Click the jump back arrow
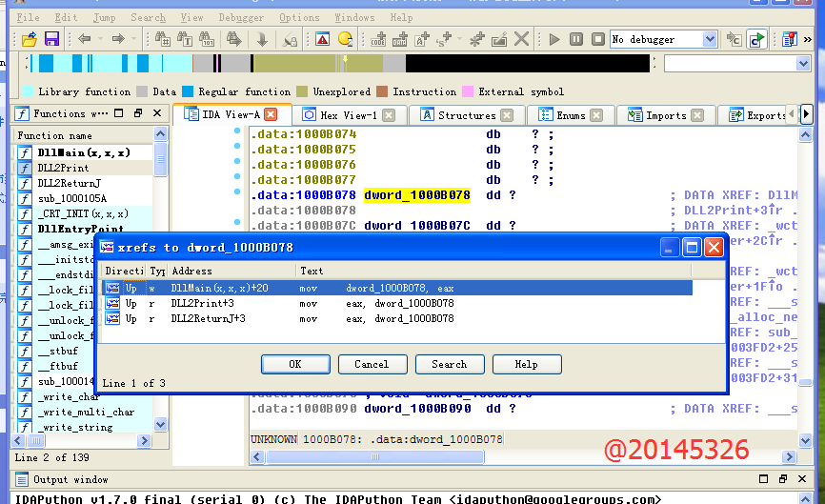 pyautogui.click(x=85, y=39)
